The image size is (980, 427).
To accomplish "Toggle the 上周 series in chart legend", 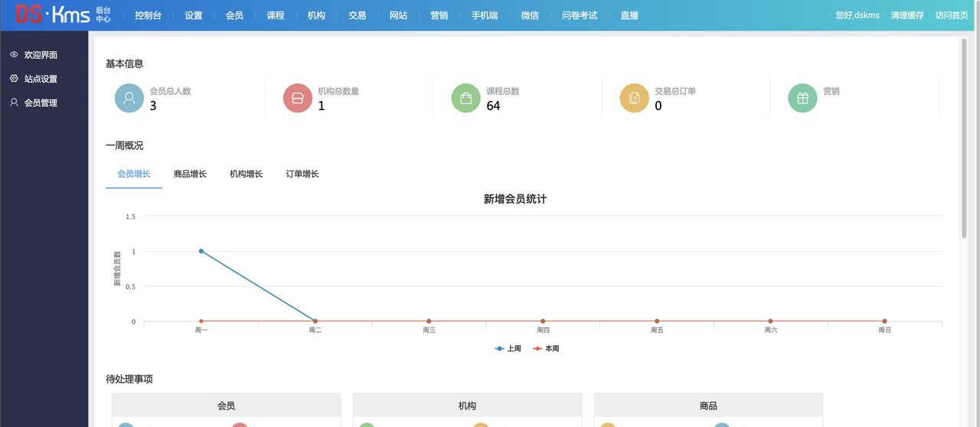I will click(508, 348).
